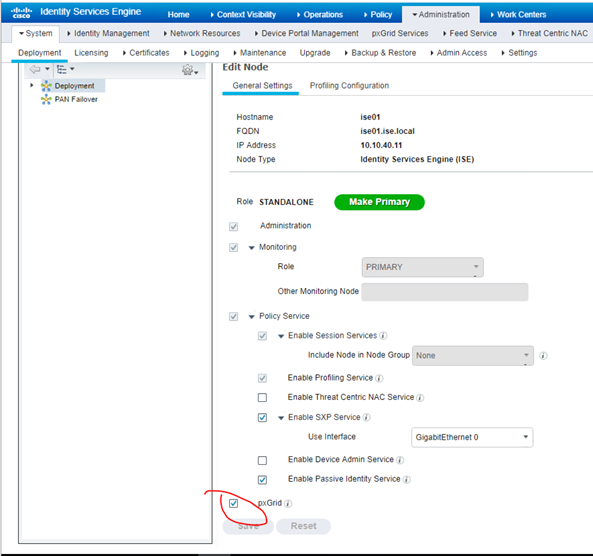Open the gear settings icon in left panel

pos(187,70)
